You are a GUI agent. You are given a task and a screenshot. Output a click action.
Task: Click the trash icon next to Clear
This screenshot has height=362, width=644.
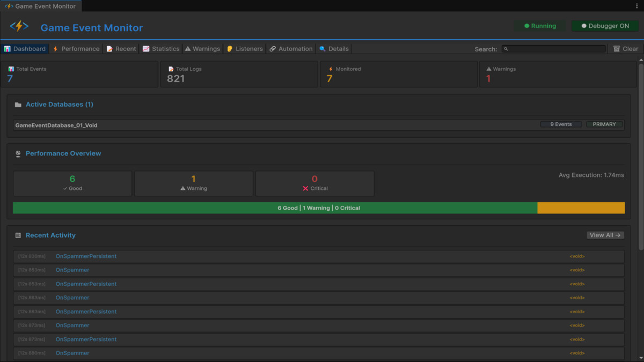(x=616, y=48)
